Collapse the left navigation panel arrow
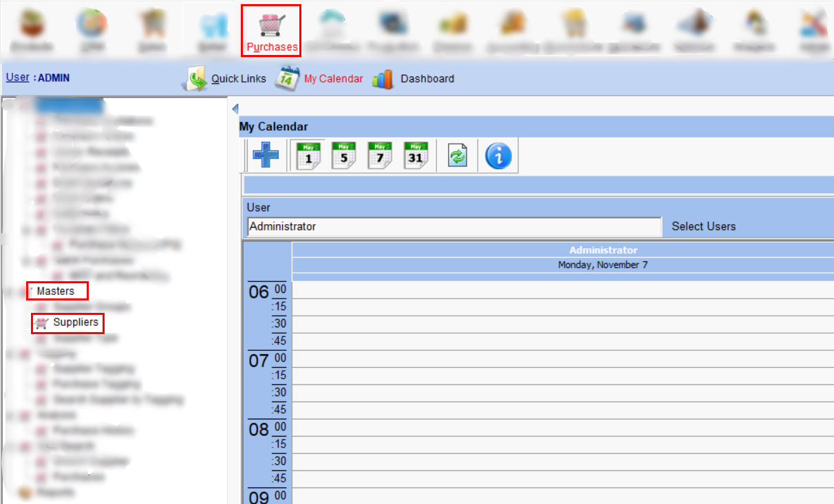Image resolution: width=834 pixels, height=504 pixels. click(x=235, y=109)
